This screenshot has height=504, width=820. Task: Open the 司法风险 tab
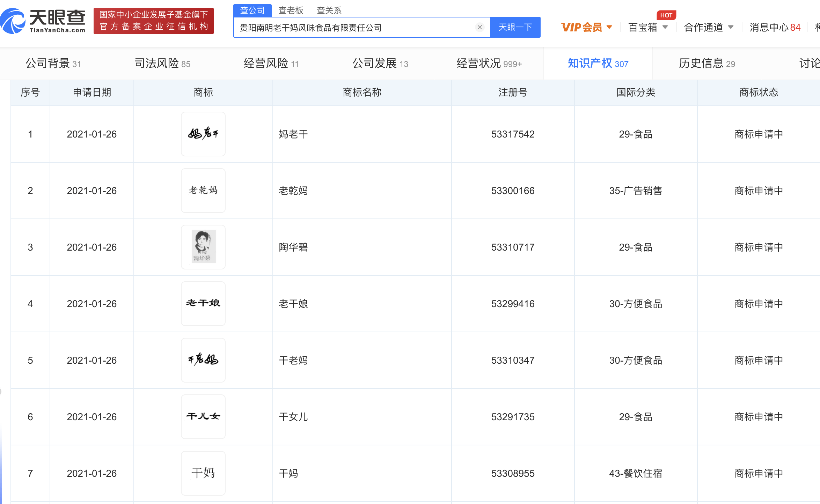pyautogui.click(x=162, y=64)
